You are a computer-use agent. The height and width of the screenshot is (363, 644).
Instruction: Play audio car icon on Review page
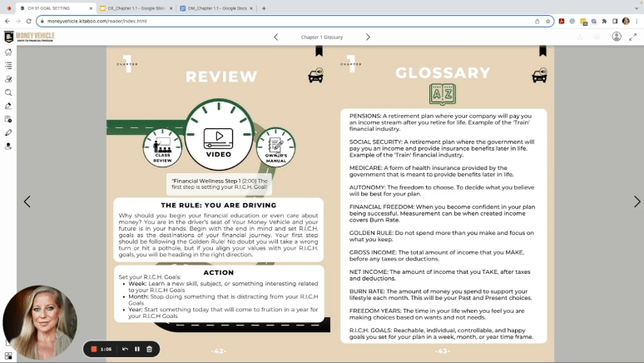coord(316,75)
